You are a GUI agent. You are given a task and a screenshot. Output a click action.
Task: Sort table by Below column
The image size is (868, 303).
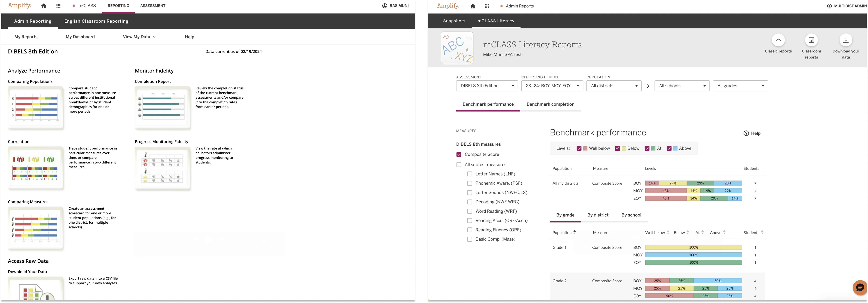pyautogui.click(x=688, y=232)
